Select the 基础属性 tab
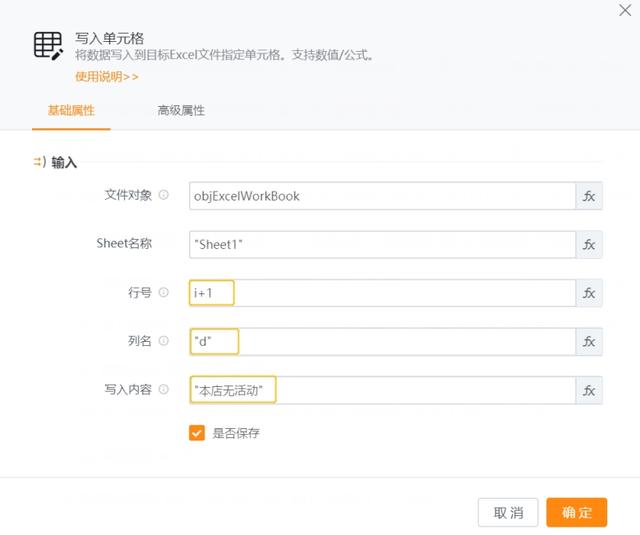 (x=71, y=111)
